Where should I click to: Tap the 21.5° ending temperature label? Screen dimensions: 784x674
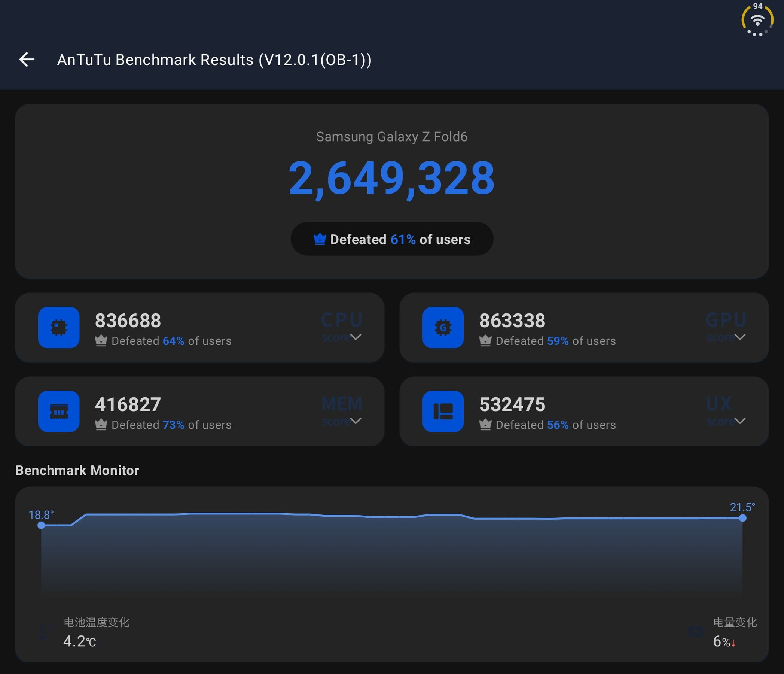[742, 507]
